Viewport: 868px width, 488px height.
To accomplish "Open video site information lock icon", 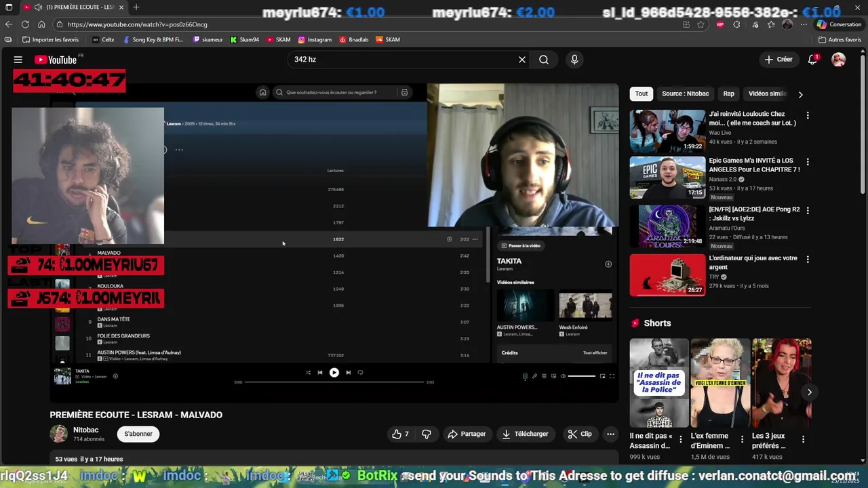I will point(58,24).
